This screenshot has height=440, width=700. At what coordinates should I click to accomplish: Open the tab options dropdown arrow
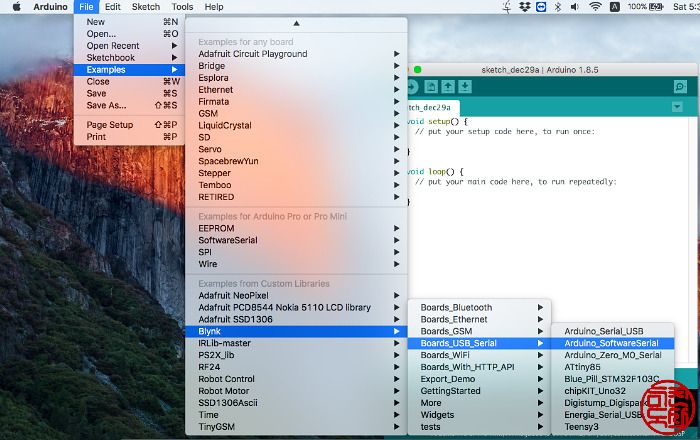(x=677, y=107)
